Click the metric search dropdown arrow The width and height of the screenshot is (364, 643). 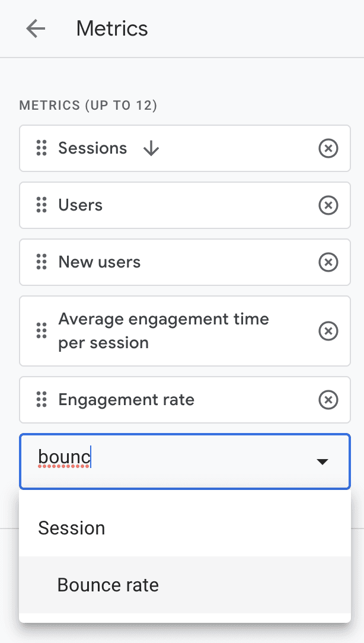point(323,461)
